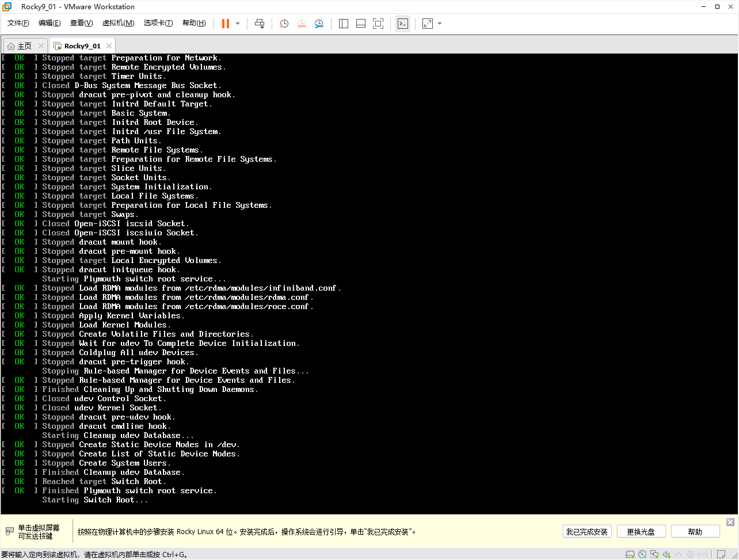739x560 pixels.
Task: Open the 选项卡(T) menu
Action: pyautogui.click(x=158, y=23)
